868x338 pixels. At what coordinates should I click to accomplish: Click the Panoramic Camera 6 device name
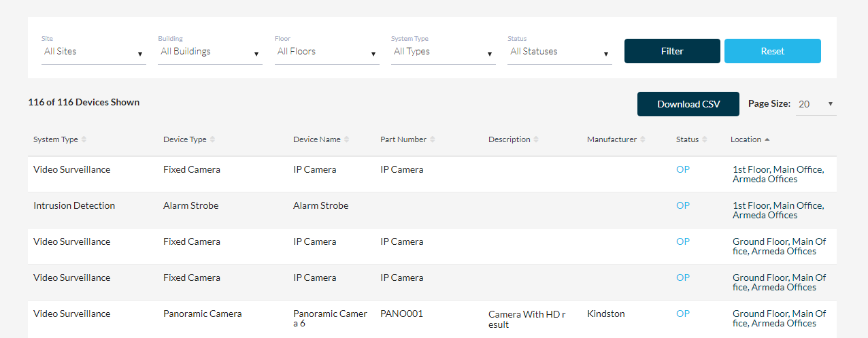click(331, 318)
